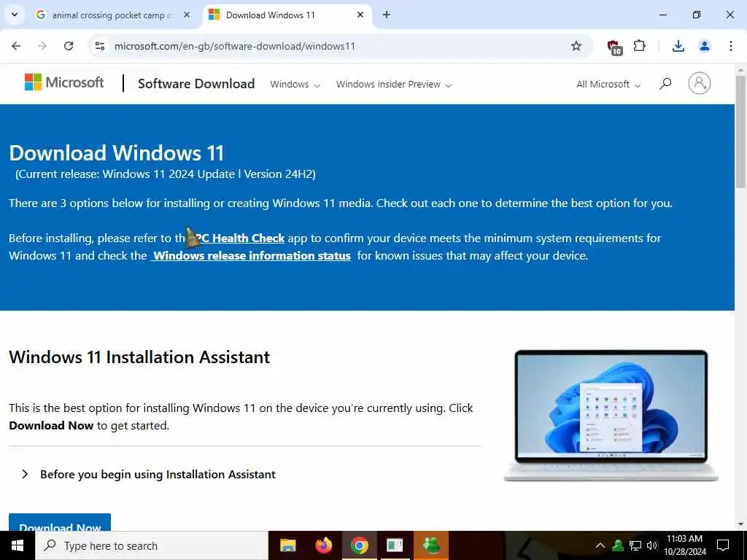The image size is (747, 560).
Task: Click the Windows 11 Installation Assistant heading
Action: (139, 357)
